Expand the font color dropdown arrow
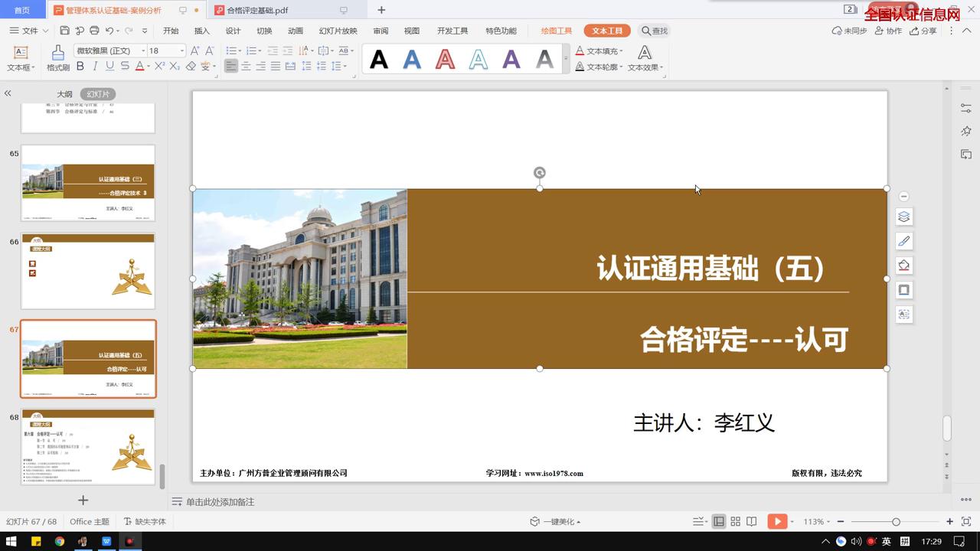The width and height of the screenshot is (980, 551). click(x=149, y=67)
